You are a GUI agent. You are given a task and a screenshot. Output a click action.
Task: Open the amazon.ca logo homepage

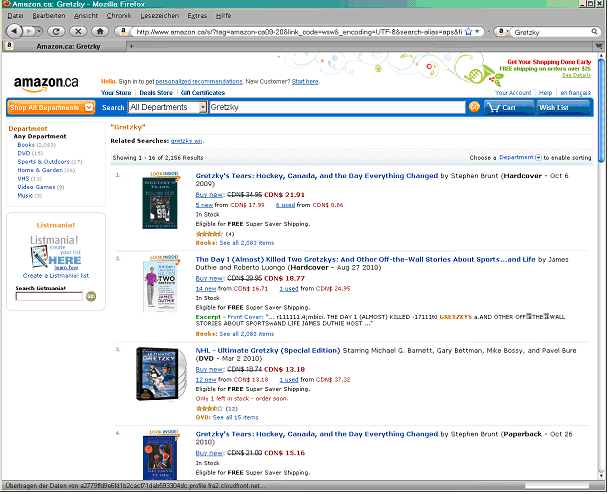coord(46,83)
